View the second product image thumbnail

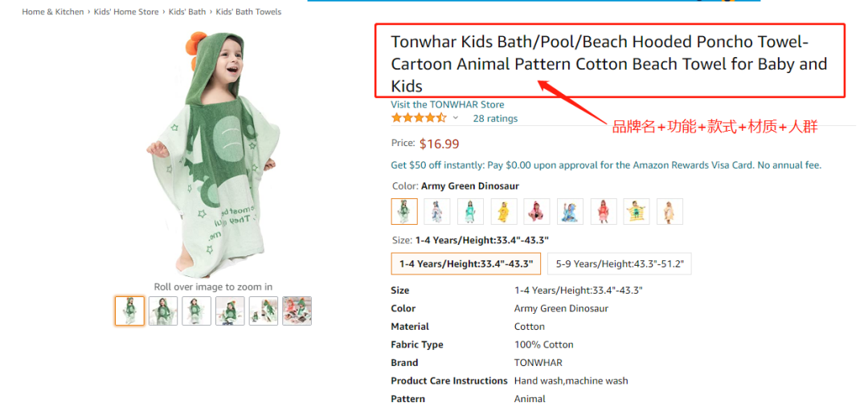[163, 311]
